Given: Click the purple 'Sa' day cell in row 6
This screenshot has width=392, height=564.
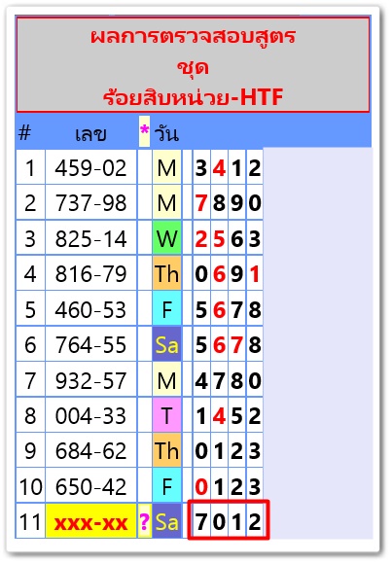Looking at the screenshot, I should [x=166, y=344].
